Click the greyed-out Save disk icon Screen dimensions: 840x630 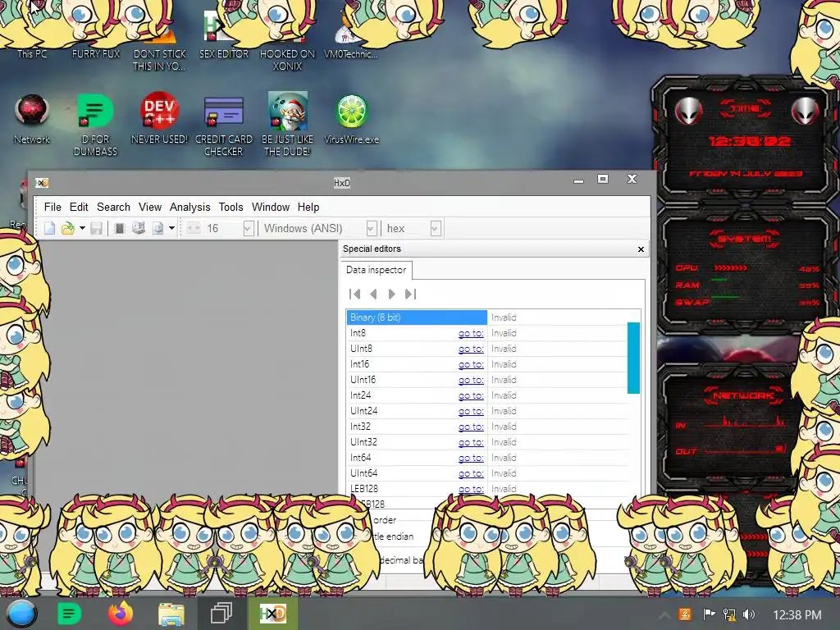coord(97,229)
